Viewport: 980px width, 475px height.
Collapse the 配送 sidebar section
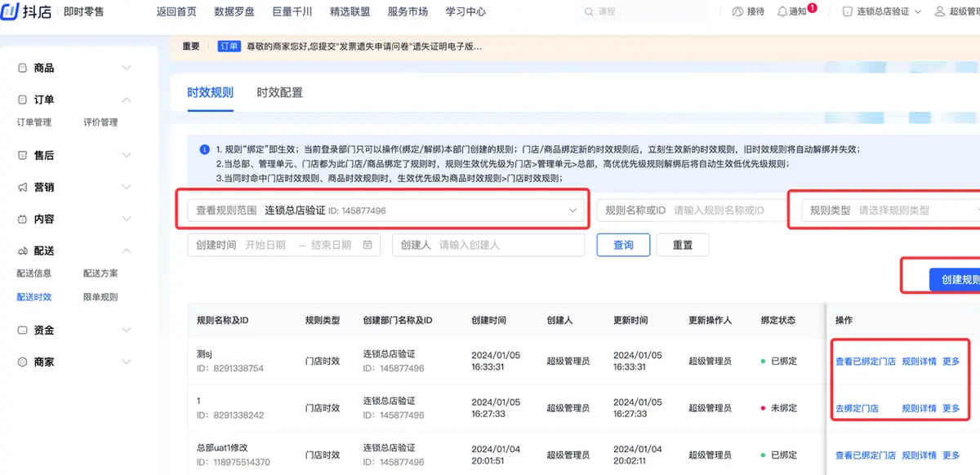127,251
